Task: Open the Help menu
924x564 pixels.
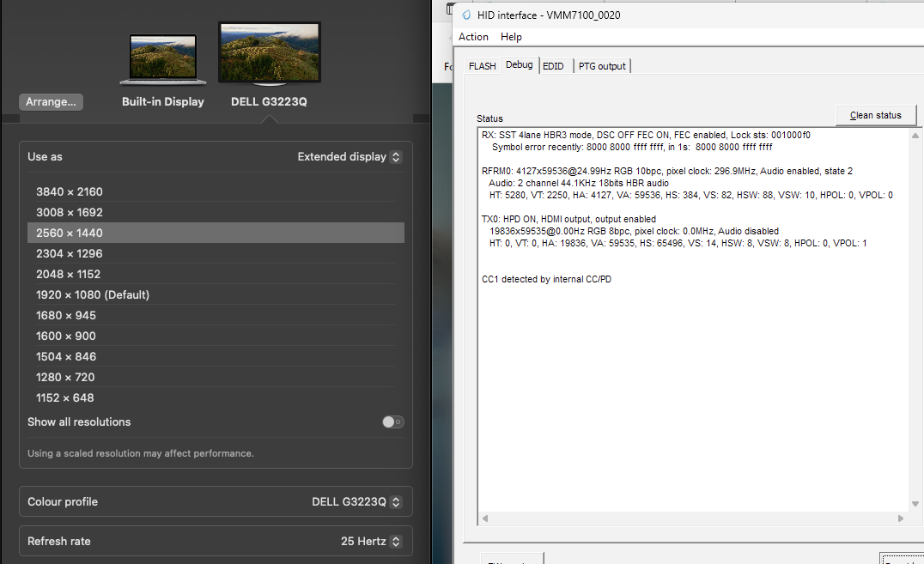Action: pos(511,37)
